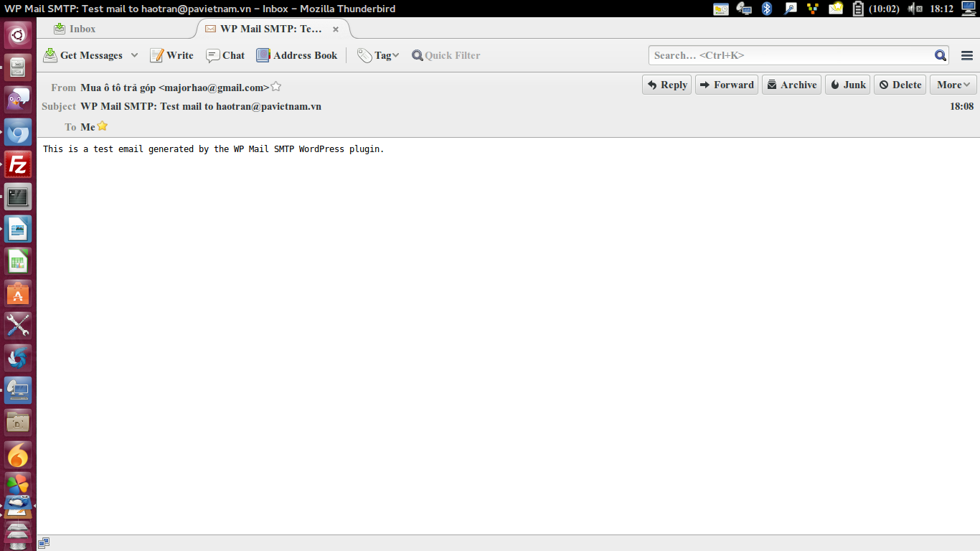This screenshot has height=551, width=980.
Task: Open LibreOffice Writer from dock
Action: (18, 229)
